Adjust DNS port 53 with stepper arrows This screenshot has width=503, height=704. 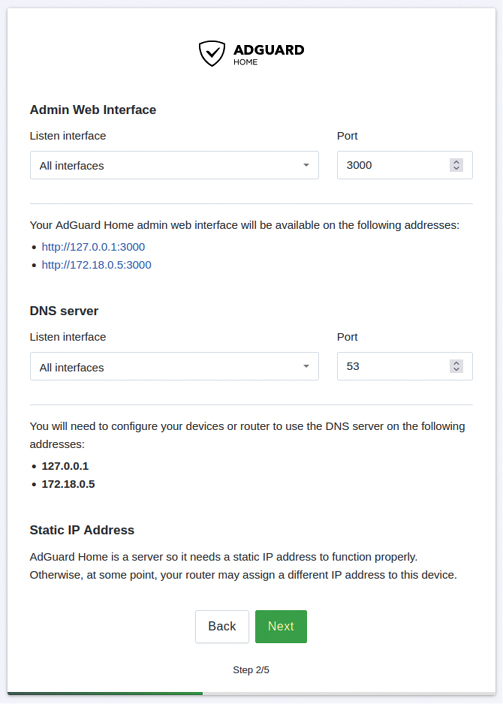tap(456, 366)
